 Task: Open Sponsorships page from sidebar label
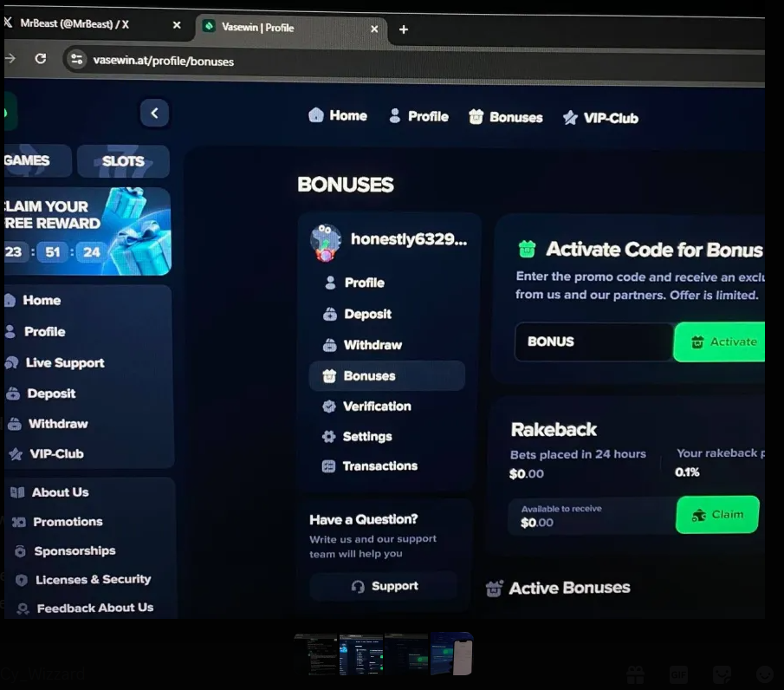click(75, 550)
